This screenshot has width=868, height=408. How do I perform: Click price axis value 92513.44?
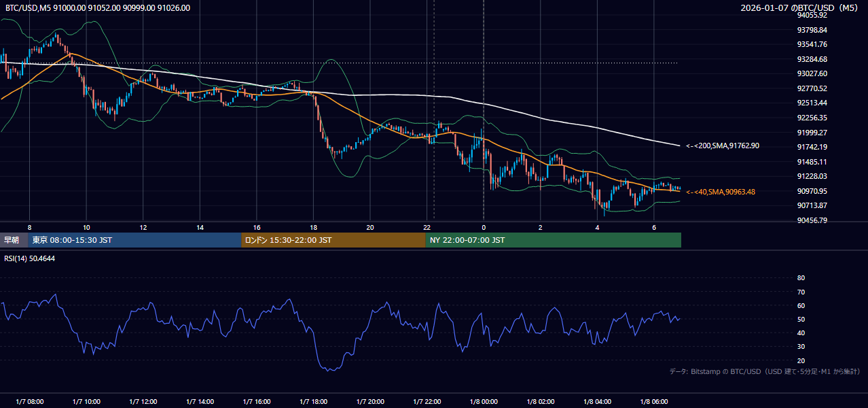pyautogui.click(x=812, y=103)
